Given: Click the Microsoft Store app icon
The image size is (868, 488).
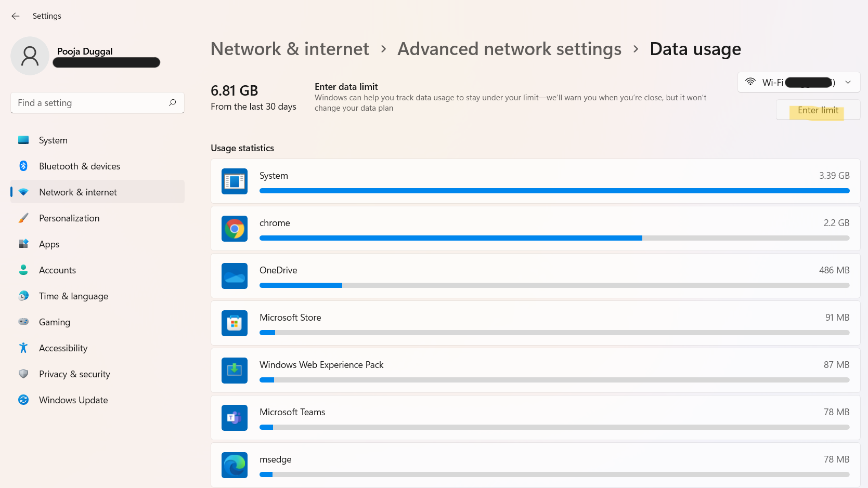Looking at the screenshot, I should click(235, 323).
